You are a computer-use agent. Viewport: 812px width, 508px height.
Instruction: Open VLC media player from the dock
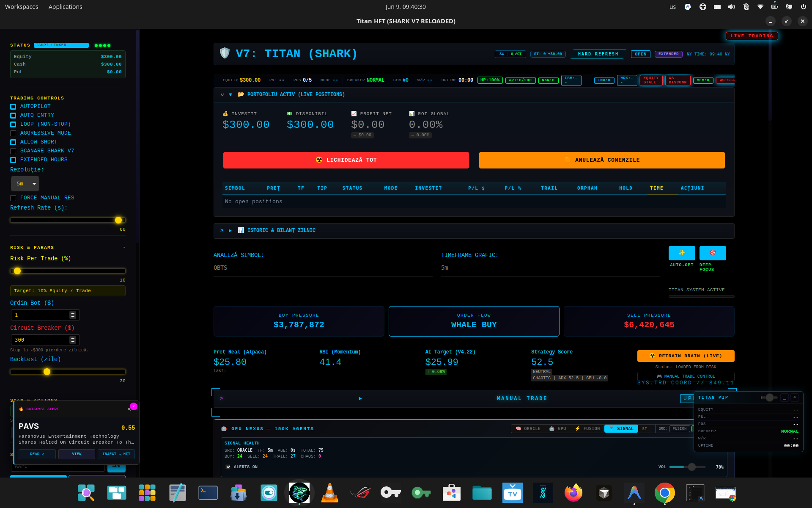329,493
